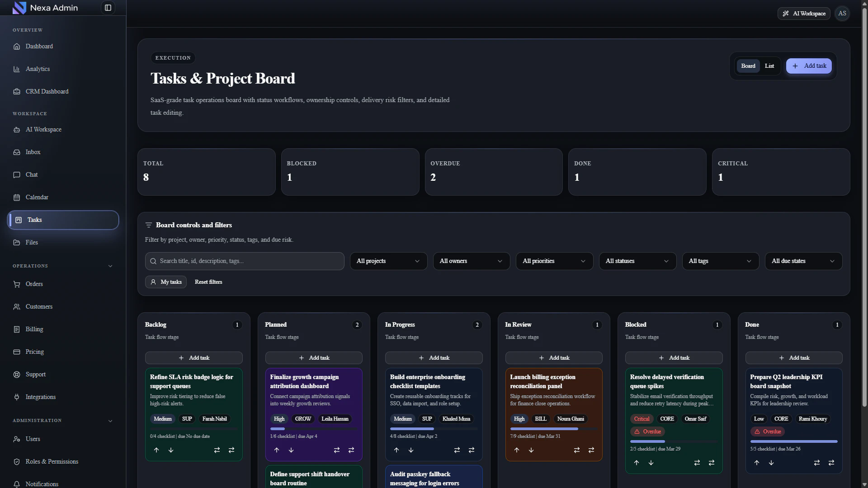
Task: Select the Board view toggle
Action: click(748, 66)
